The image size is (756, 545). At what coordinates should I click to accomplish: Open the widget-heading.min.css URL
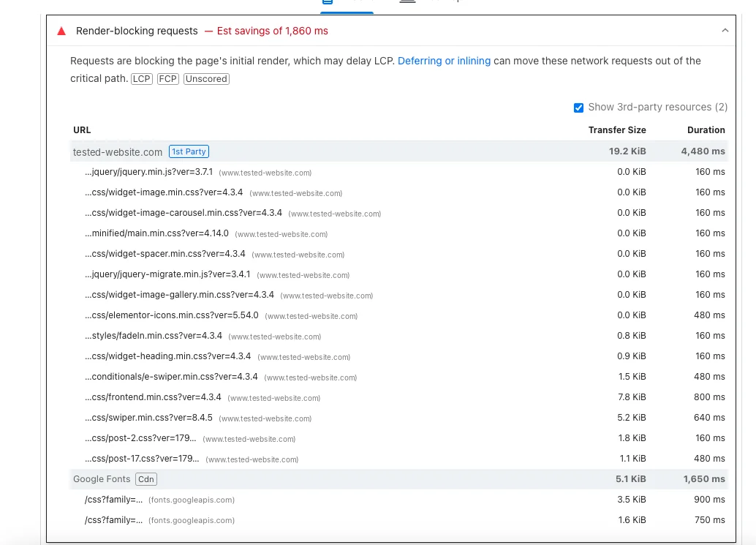(167, 356)
